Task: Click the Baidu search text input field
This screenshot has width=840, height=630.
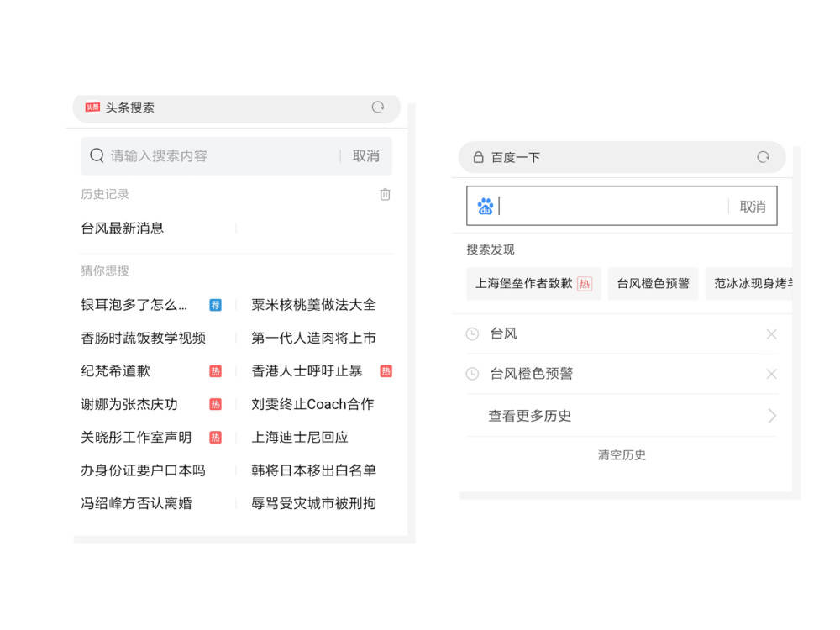Action: pos(612,207)
